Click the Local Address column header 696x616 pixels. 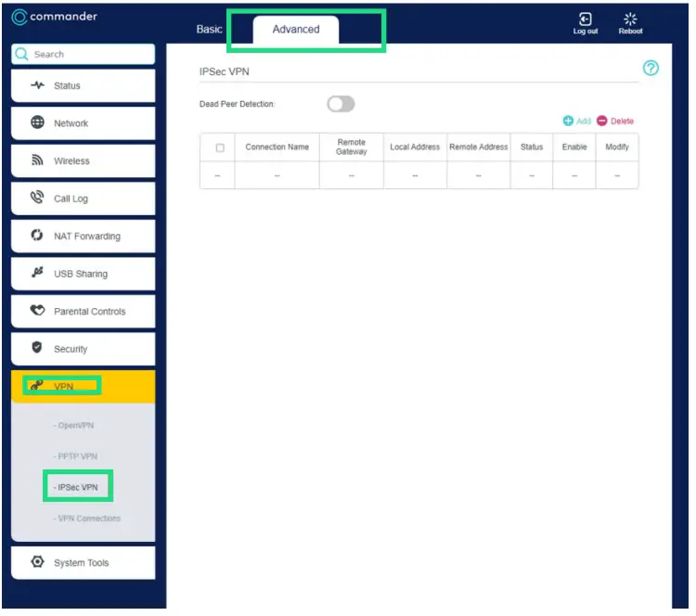click(415, 148)
